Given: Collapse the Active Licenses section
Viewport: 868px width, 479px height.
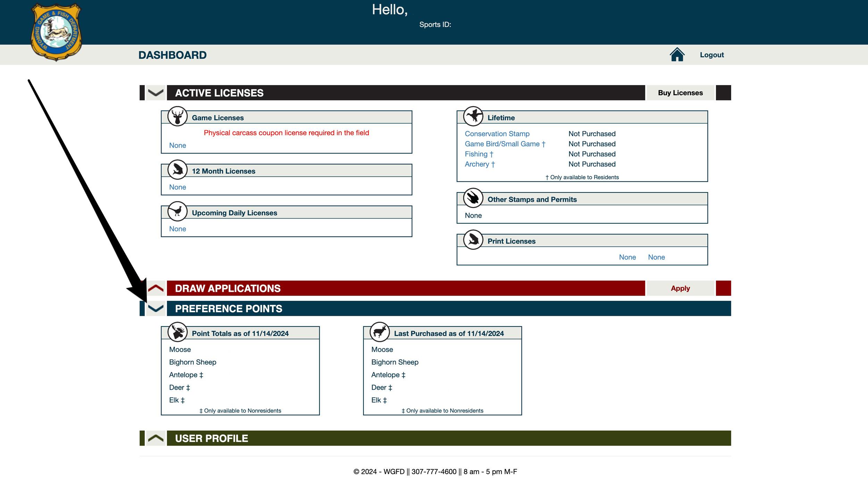Looking at the screenshot, I should point(155,93).
